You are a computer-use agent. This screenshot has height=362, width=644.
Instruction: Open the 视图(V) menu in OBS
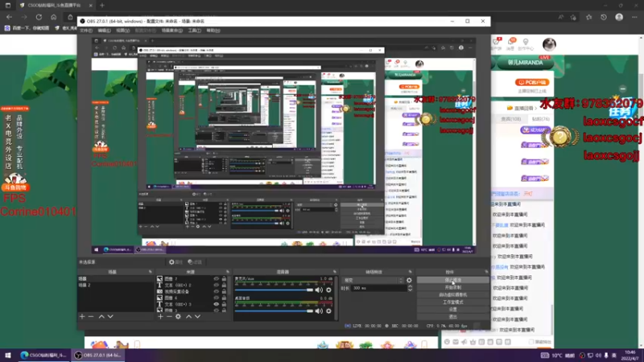pos(122,31)
